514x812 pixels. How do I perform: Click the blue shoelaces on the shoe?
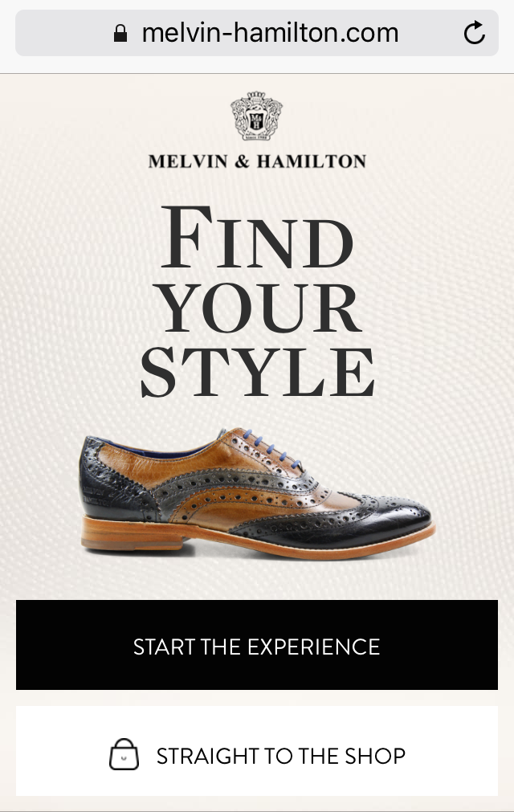271,448
